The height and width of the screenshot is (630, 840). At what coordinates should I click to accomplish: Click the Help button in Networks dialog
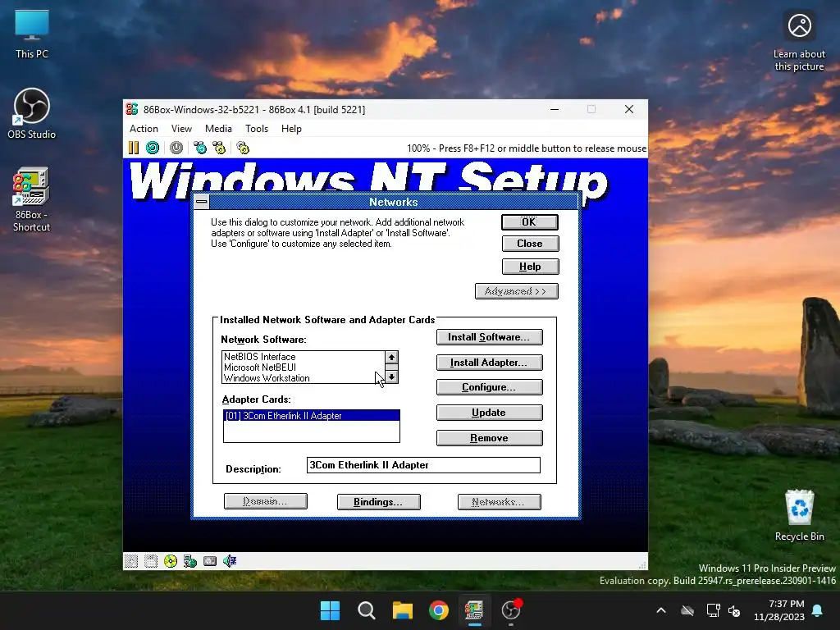pos(531,267)
